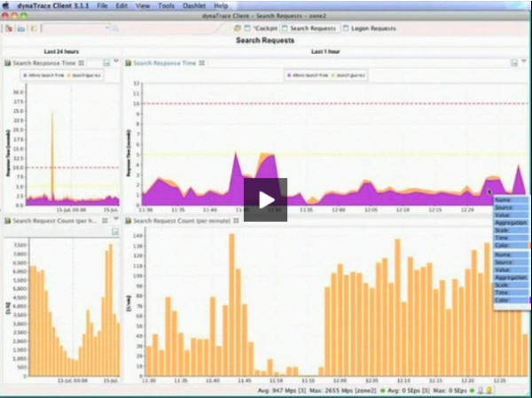532x398 pixels.
Task: Open view menu arrow of Last 24 hours Response Time dashlet
Action: point(116,61)
